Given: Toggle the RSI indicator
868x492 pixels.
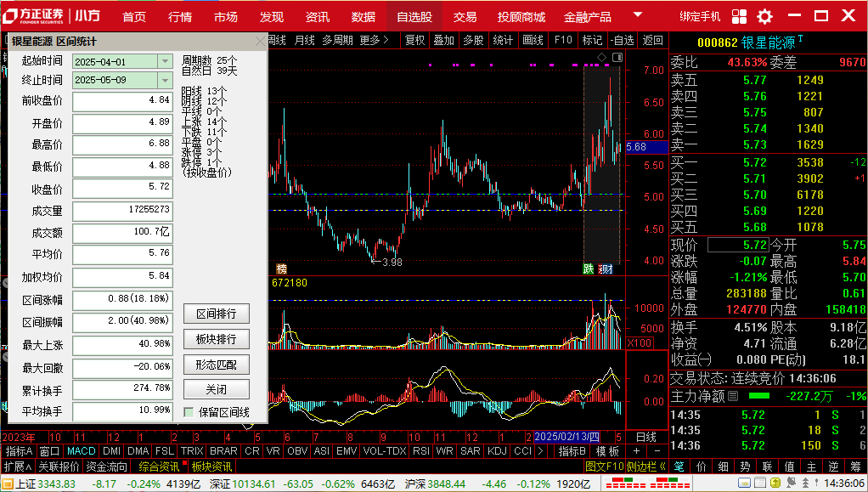Looking at the screenshot, I should pyautogui.click(x=420, y=451).
